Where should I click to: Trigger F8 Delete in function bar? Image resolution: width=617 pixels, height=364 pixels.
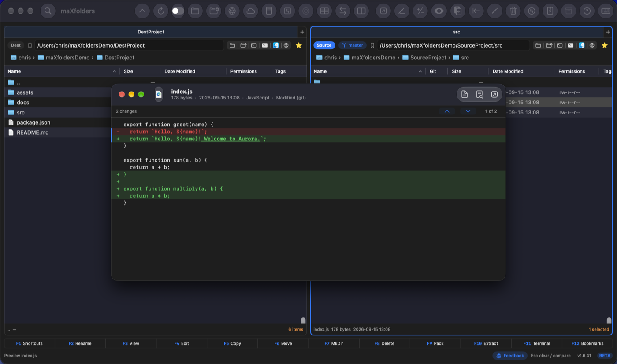(x=384, y=343)
